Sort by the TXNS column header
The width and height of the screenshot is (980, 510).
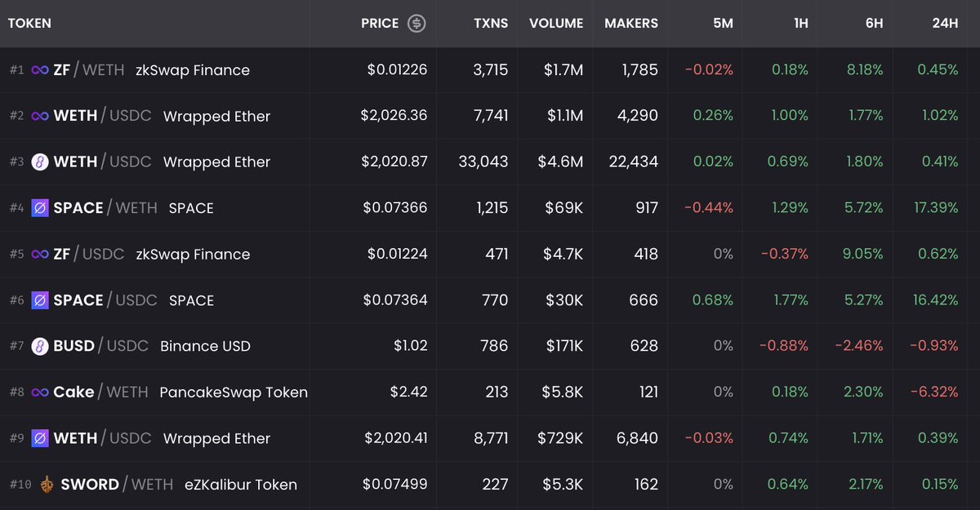click(490, 24)
